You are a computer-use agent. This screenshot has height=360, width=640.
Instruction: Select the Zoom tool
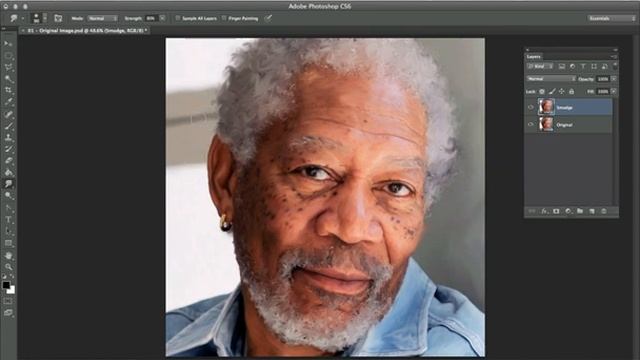pyautogui.click(x=8, y=267)
